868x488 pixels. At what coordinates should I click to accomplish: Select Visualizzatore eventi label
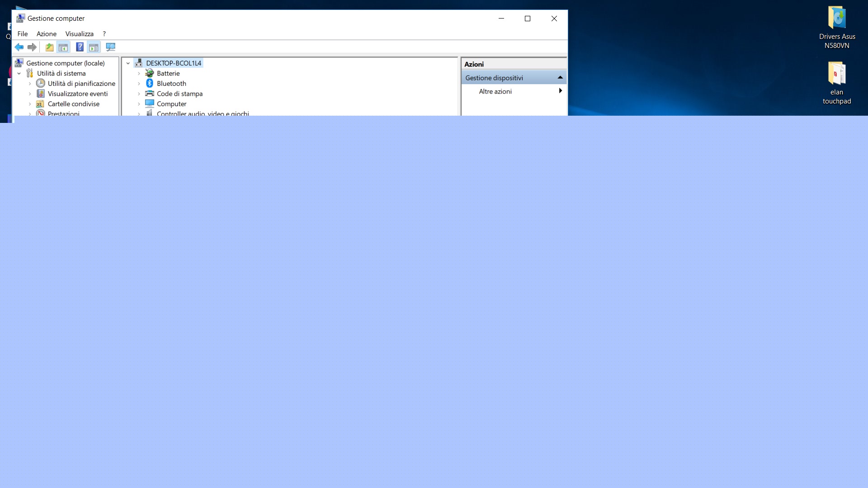click(x=78, y=94)
